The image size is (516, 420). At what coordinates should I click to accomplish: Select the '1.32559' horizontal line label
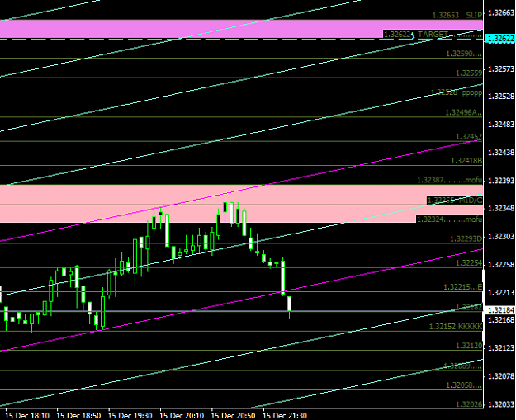point(469,73)
